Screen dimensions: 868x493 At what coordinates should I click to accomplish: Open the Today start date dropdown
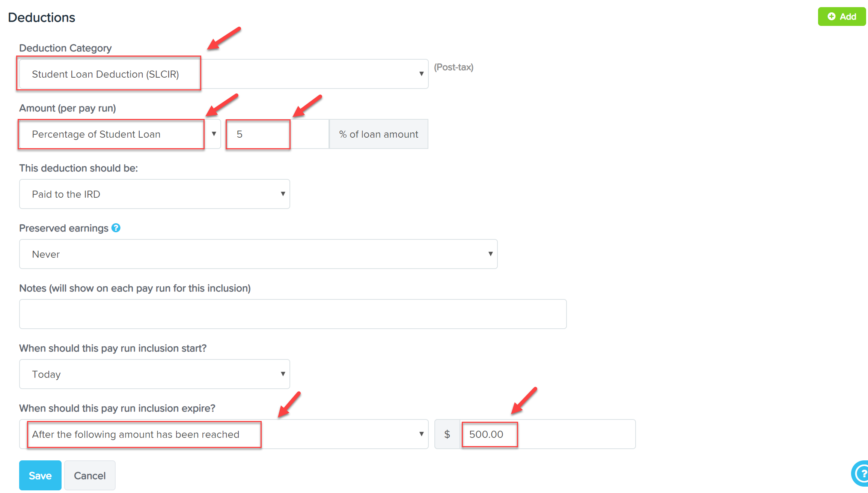[x=155, y=374]
